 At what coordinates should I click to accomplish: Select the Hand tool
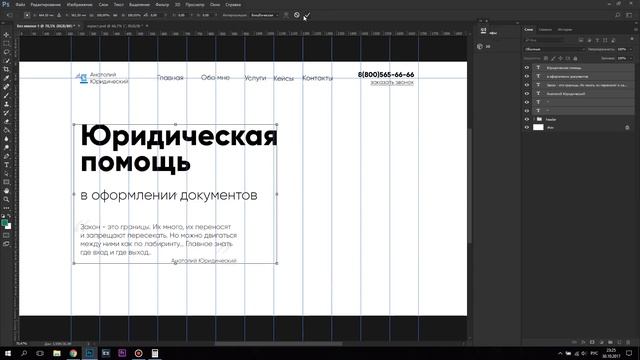[x=6, y=191]
